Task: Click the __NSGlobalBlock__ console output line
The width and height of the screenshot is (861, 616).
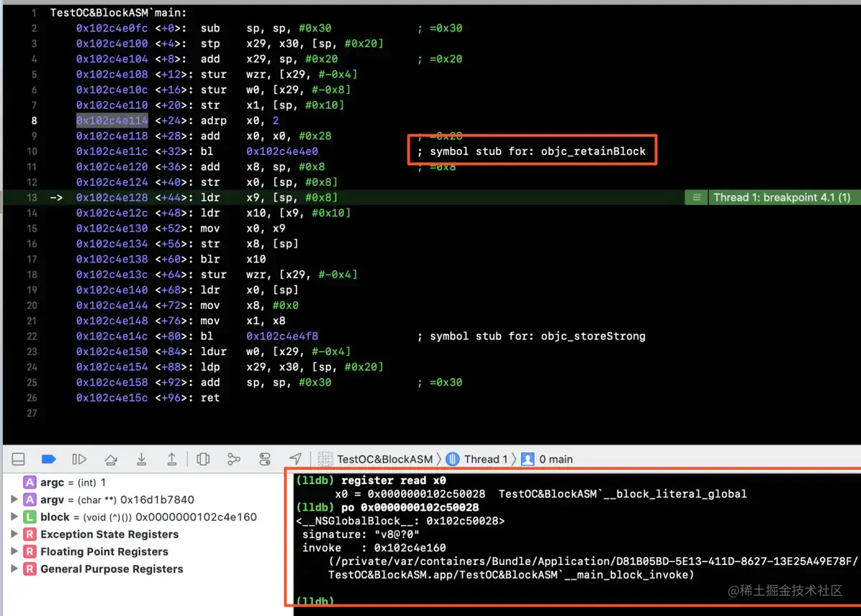Action: click(400, 521)
